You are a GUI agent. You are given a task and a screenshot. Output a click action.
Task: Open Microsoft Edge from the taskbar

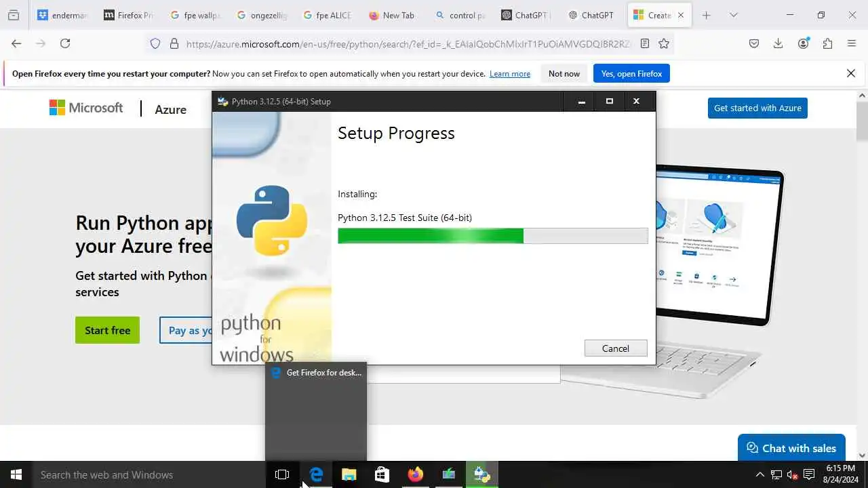pos(316,474)
